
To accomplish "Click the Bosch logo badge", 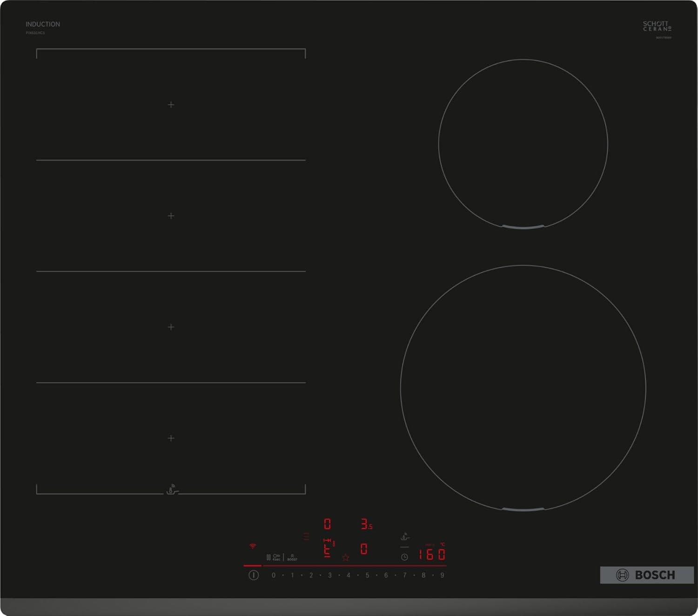I will (646, 575).
